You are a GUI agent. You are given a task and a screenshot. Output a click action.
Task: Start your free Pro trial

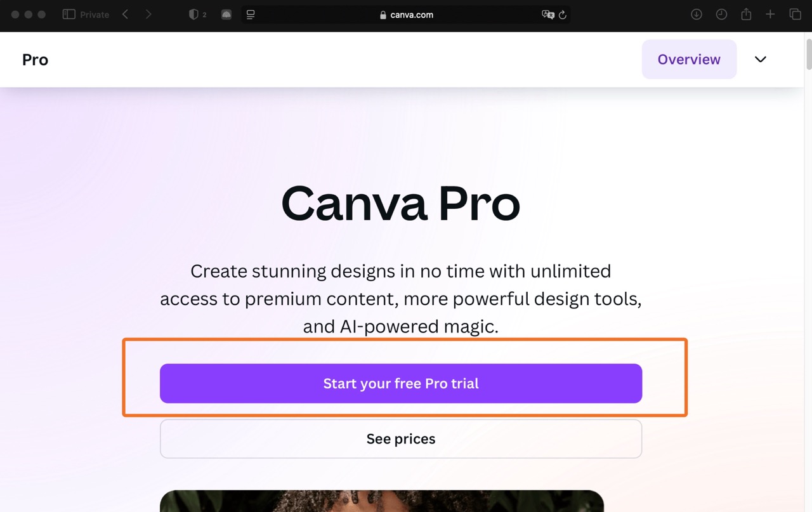[401, 383]
